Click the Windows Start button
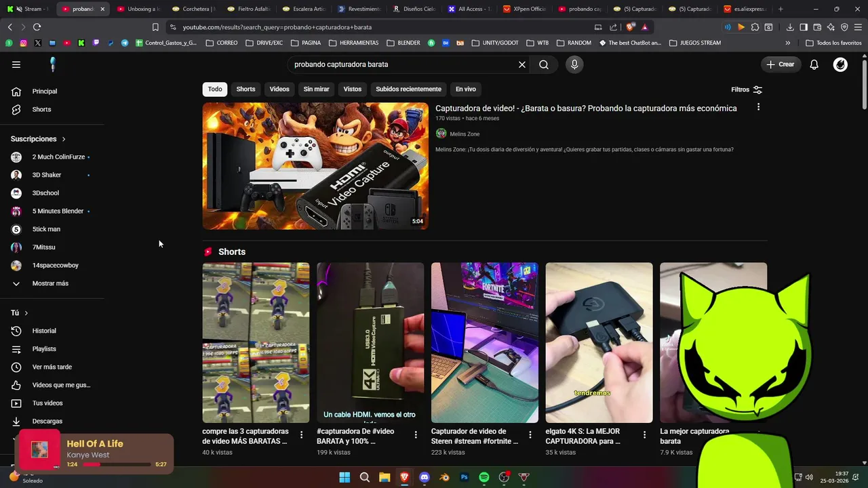This screenshot has height=488, width=868. [344, 477]
